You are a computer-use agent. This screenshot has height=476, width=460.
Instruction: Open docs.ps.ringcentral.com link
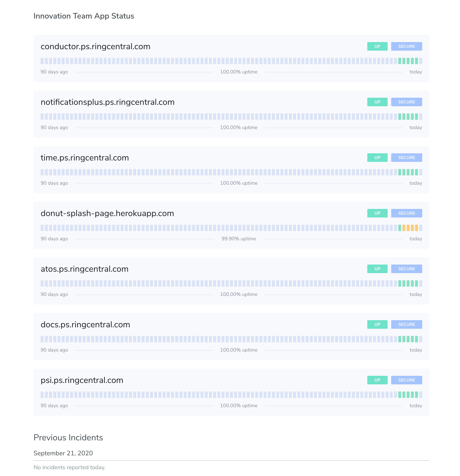85,324
